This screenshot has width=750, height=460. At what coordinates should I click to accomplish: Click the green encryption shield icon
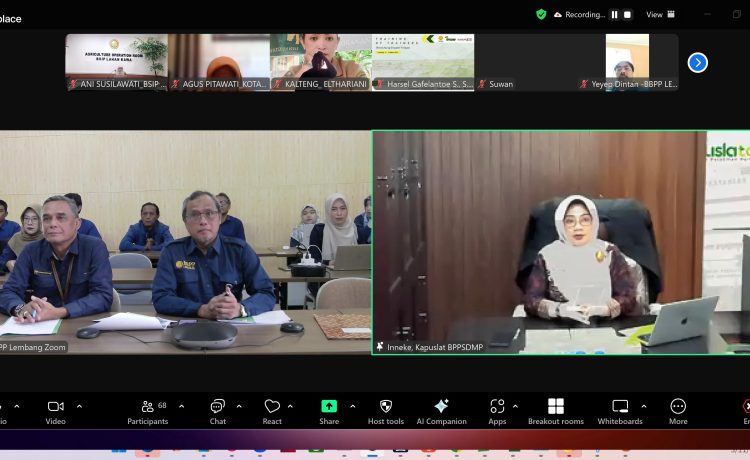tap(541, 14)
